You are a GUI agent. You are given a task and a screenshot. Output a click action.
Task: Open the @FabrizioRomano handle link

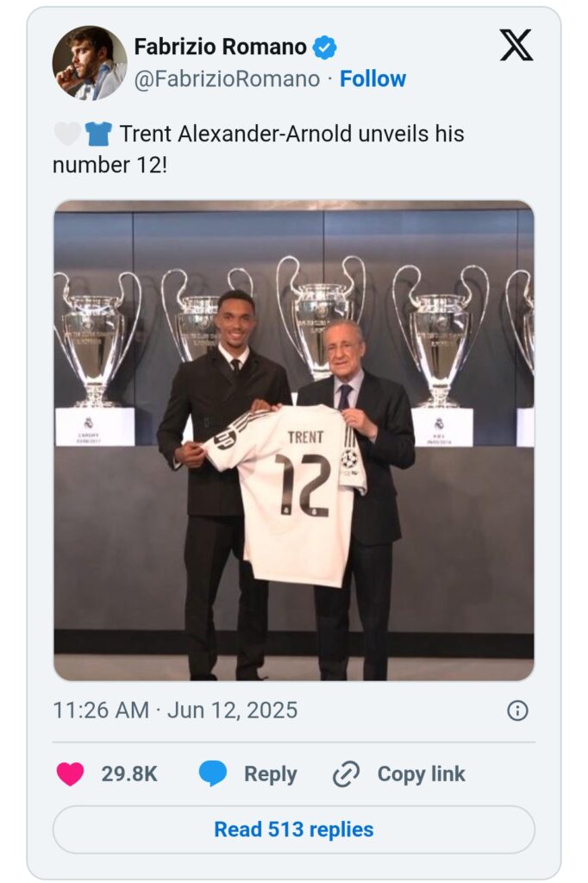pos(227,79)
